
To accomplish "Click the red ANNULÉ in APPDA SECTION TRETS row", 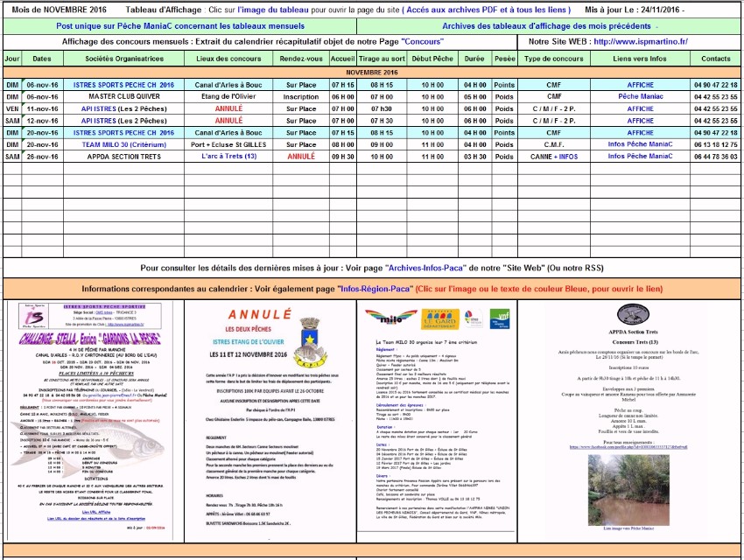I will click(301, 156).
